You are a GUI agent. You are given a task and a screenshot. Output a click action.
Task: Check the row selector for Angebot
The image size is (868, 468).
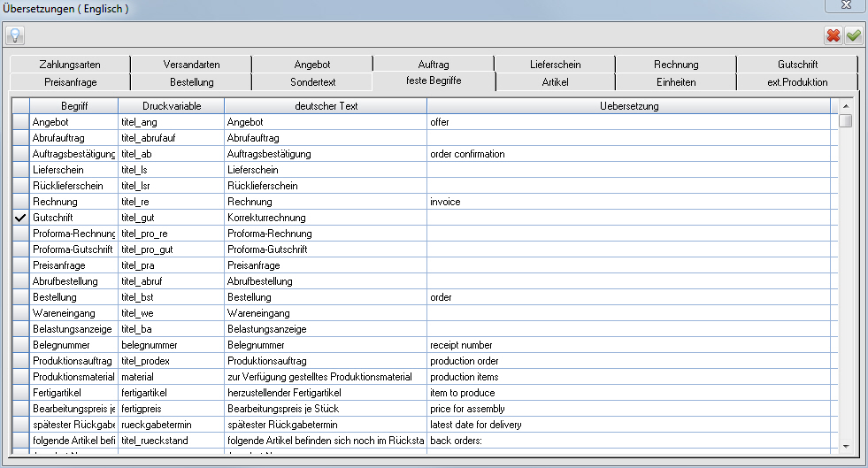(20, 122)
